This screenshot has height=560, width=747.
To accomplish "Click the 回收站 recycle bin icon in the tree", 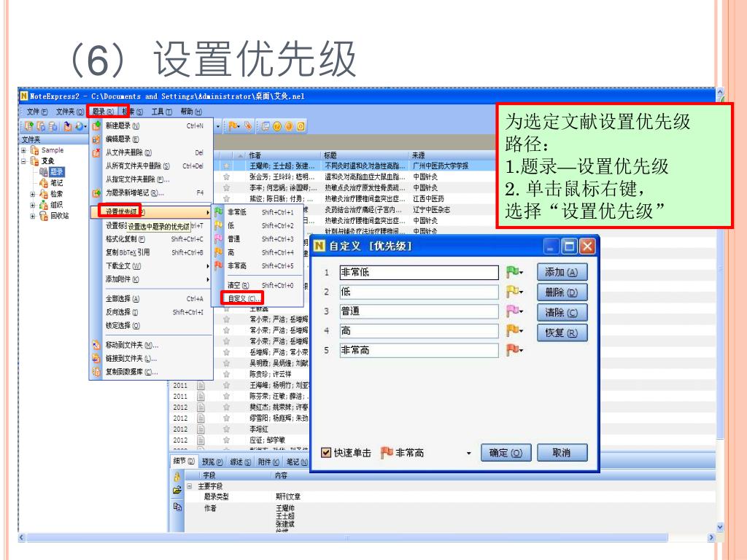I will click(x=43, y=216).
